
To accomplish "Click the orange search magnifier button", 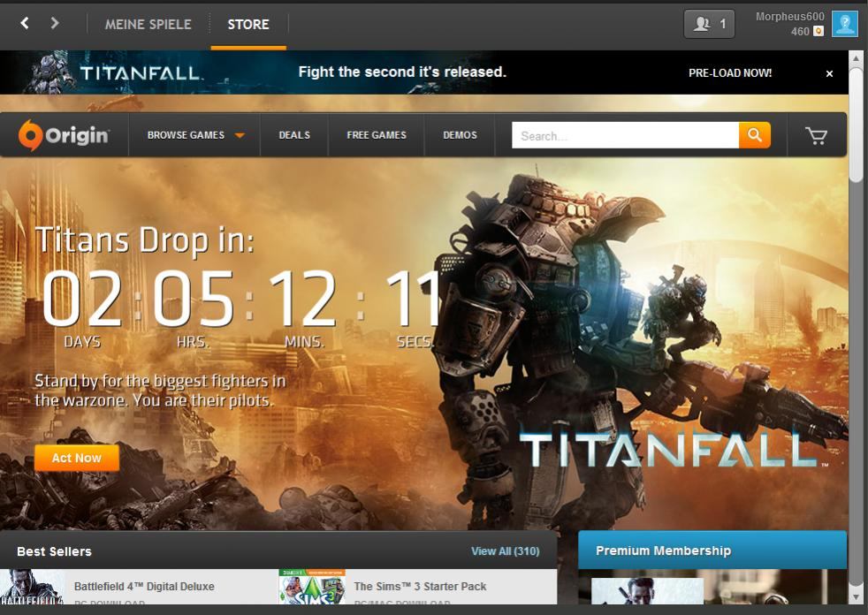I will click(x=755, y=135).
